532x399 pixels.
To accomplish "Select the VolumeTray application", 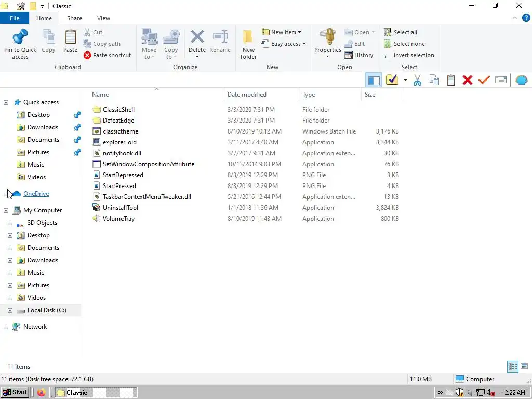I will click(x=118, y=219).
